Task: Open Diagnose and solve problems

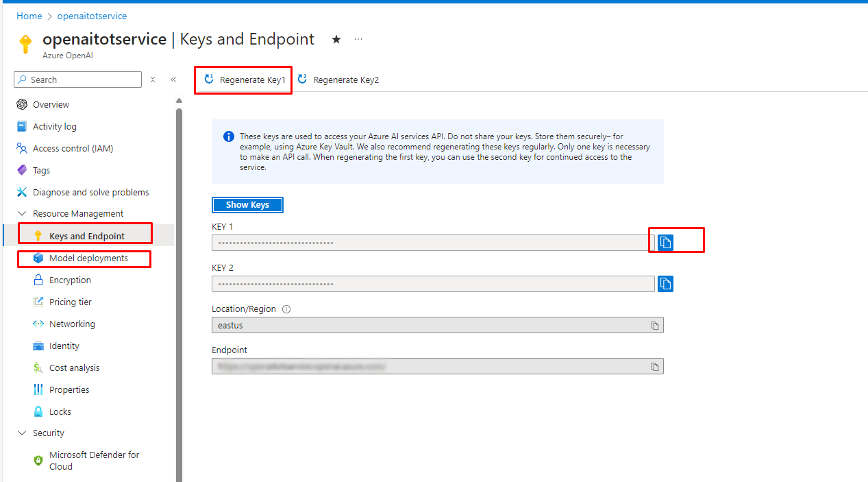Action: click(90, 193)
